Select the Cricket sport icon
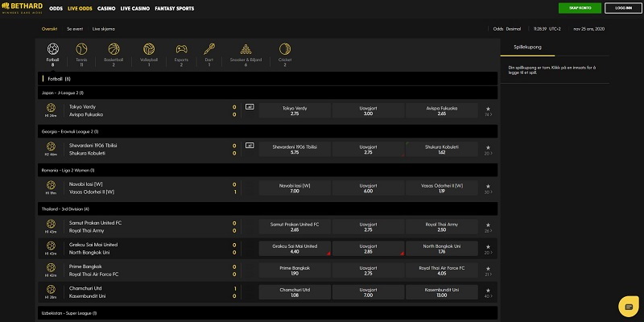The width and height of the screenshot is (644, 322). point(285,49)
